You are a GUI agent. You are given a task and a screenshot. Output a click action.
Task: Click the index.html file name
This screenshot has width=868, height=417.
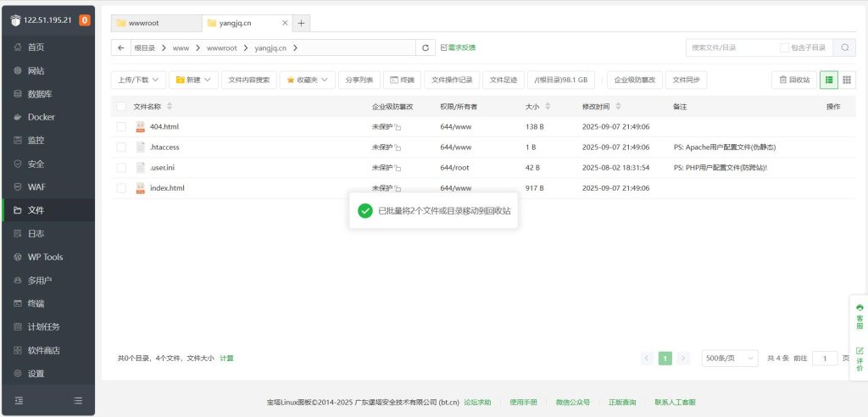(x=167, y=188)
